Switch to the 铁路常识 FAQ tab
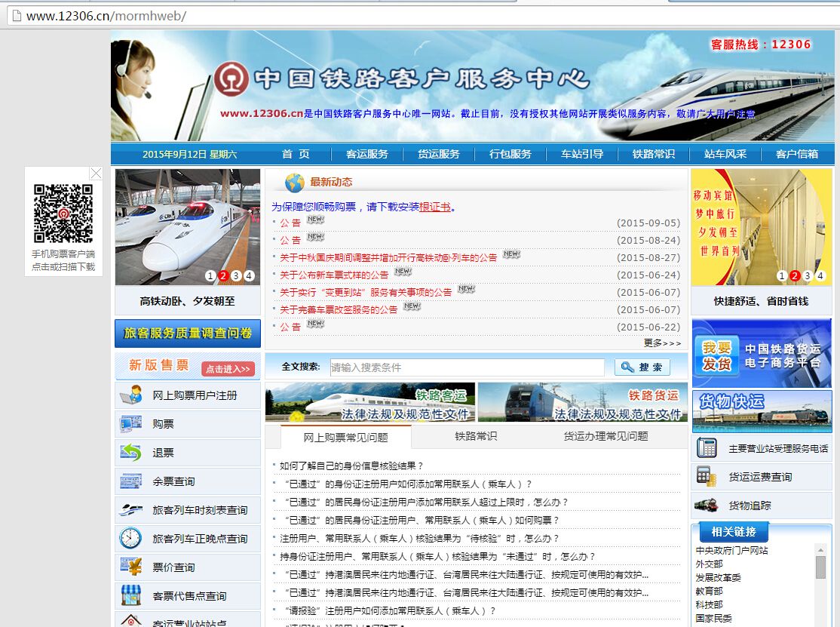Screen dimensions: 840x627 pyautogui.click(x=477, y=438)
